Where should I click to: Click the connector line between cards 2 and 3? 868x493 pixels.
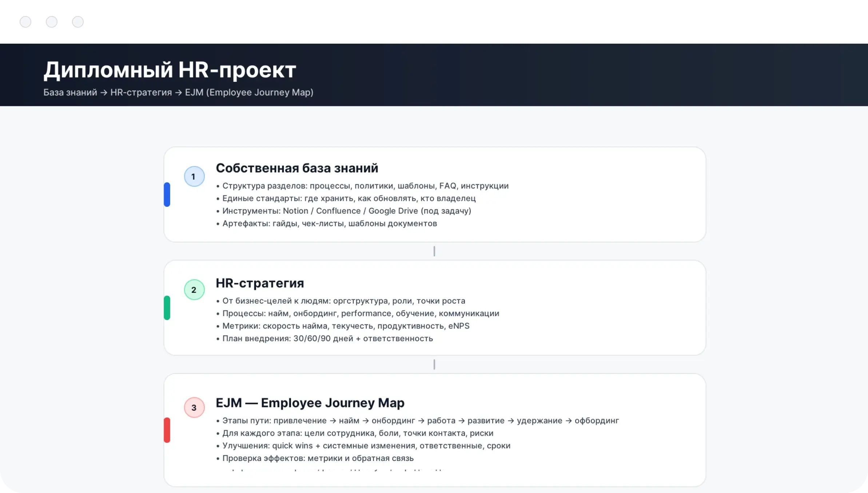click(434, 364)
